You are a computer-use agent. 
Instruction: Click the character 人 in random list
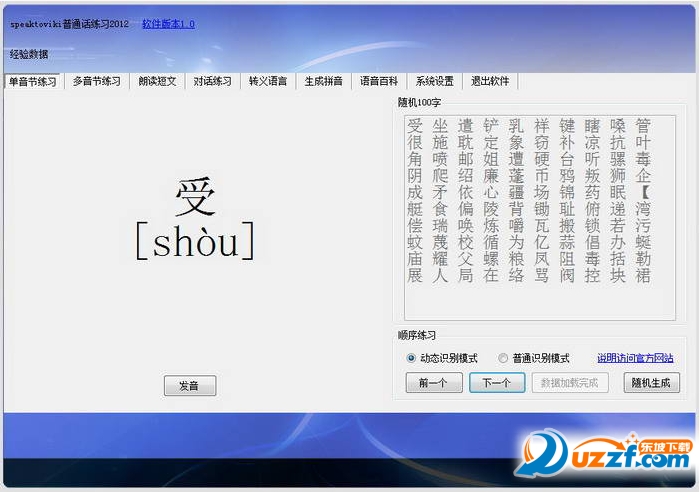point(440,275)
